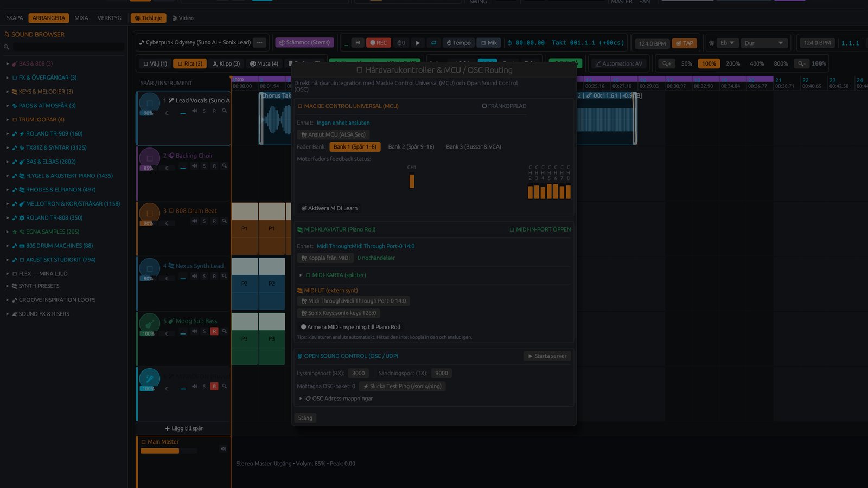The height and width of the screenshot is (488, 868).
Task: Open the Tempo metronome control
Action: (458, 43)
